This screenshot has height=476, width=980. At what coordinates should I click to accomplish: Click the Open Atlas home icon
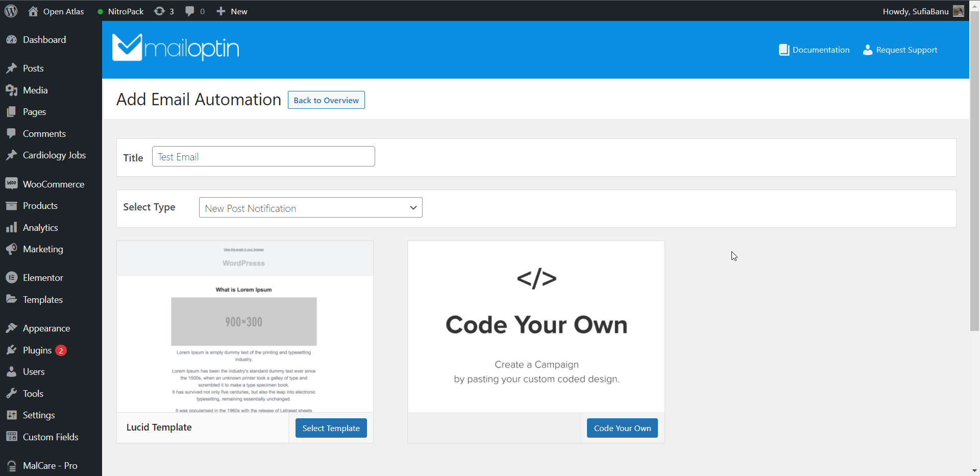click(x=33, y=11)
